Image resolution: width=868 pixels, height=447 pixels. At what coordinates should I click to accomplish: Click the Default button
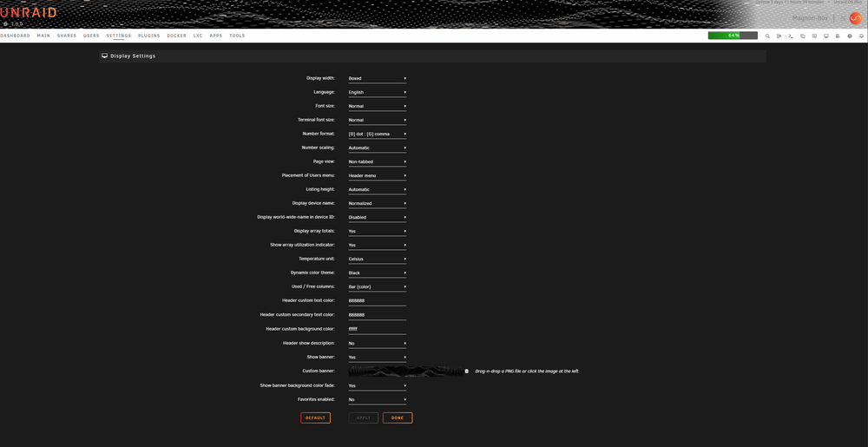pos(316,417)
